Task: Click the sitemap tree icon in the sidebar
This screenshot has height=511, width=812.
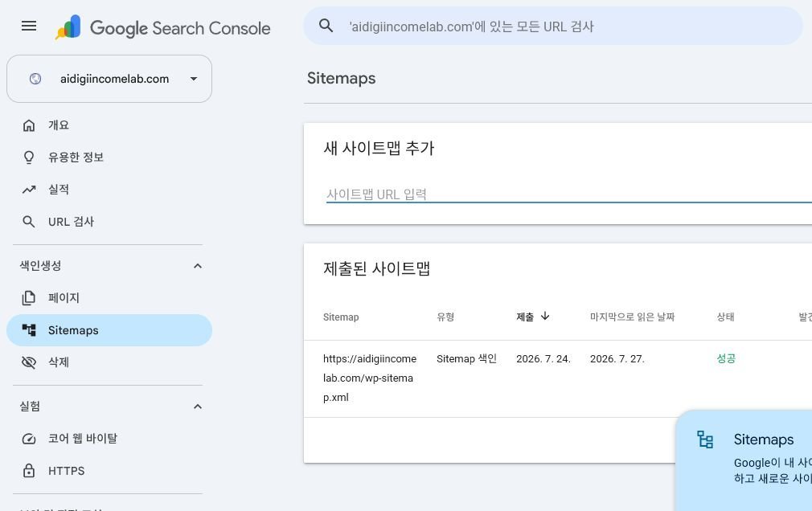Action: [x=29, y=329]
